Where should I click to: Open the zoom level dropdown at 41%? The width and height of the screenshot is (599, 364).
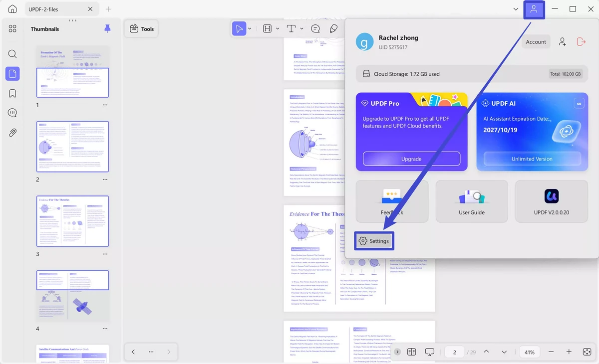coord(530,352)
